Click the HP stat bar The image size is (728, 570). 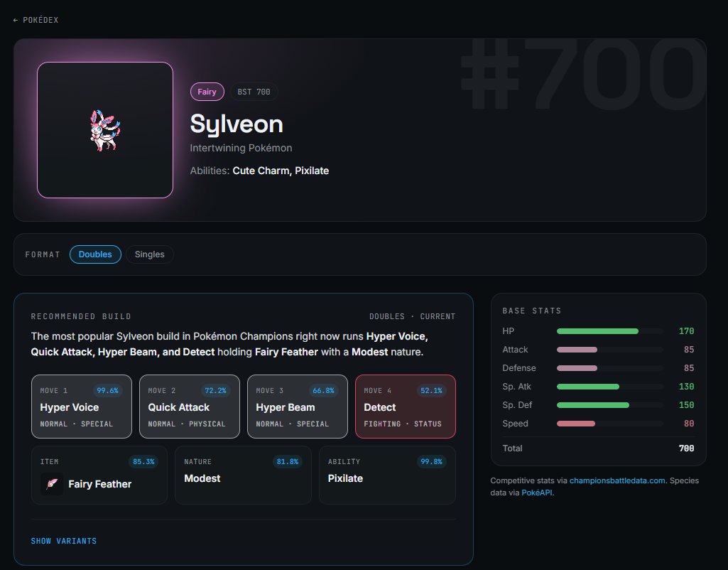[609, 331]
